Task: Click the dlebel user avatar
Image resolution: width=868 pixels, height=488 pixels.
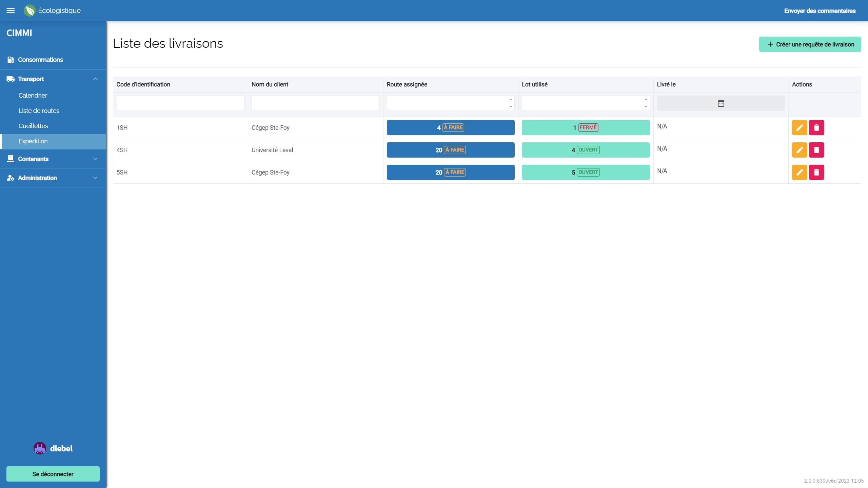Action: tap(40, 448)
